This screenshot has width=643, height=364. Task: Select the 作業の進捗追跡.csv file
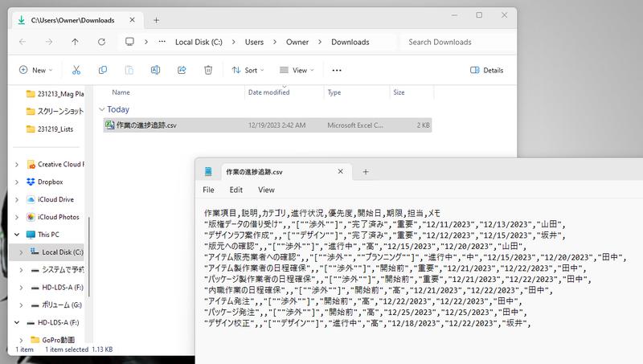(x=145, y=125)
